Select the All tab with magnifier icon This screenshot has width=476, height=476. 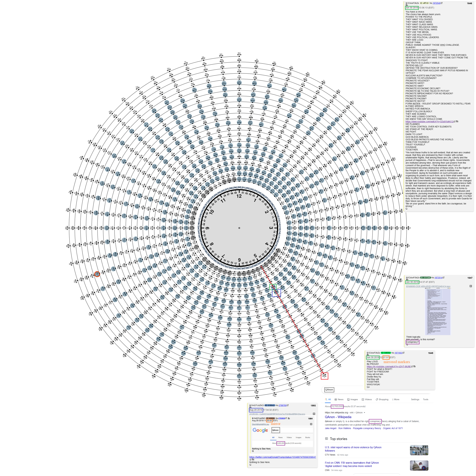[328, 399]
